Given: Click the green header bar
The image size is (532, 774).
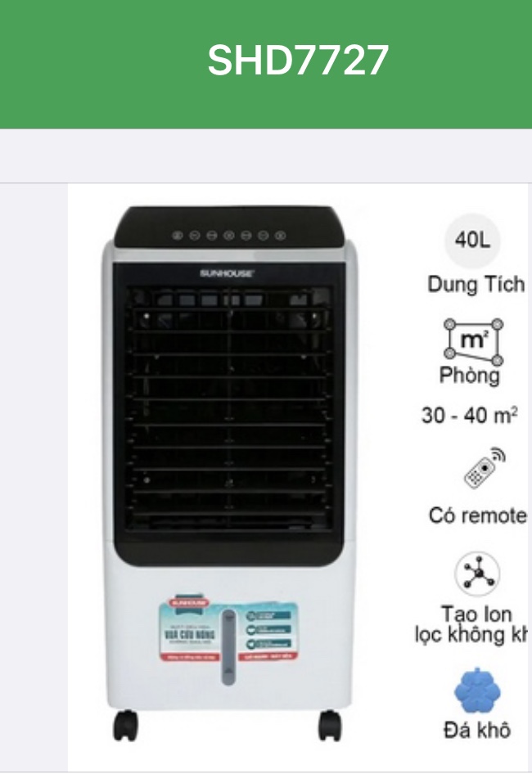Looking at the screenshot, I should (x=266, y=64).
